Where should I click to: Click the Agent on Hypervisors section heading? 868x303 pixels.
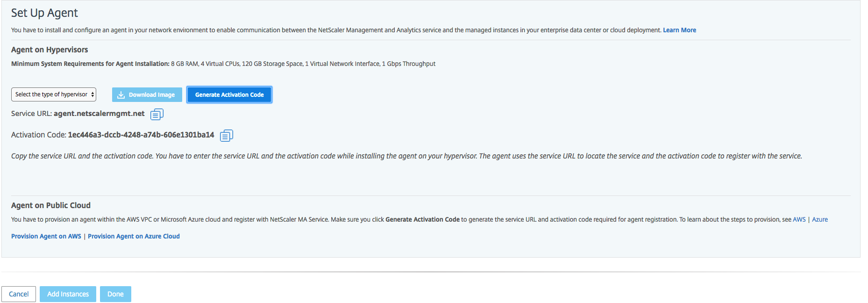pyautogui.click(x=50, y=50)
